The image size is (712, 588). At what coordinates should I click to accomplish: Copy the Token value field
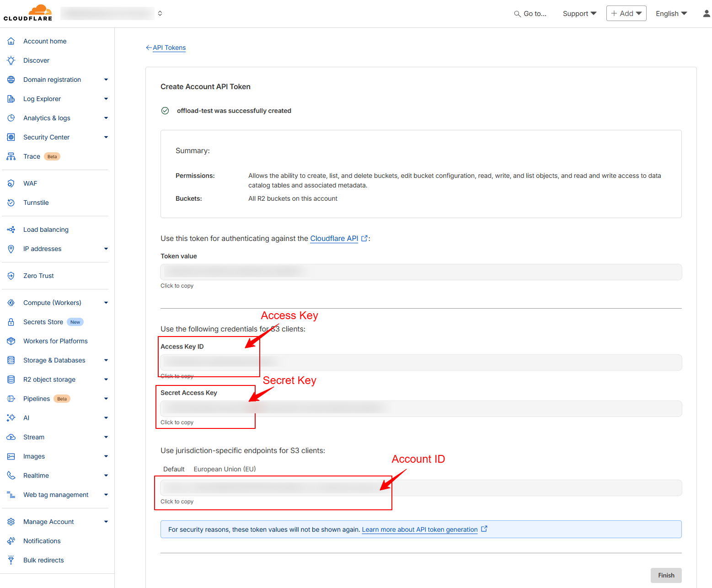pos(421,272)
